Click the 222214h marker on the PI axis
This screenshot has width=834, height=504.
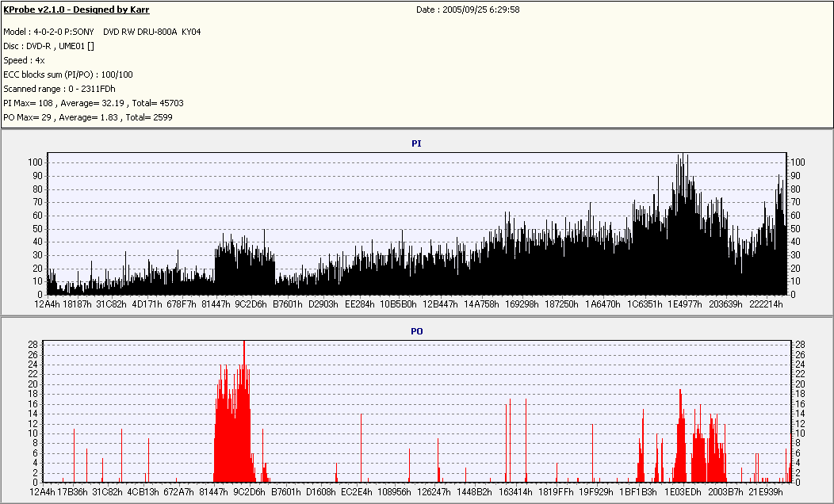click(767, 304)
